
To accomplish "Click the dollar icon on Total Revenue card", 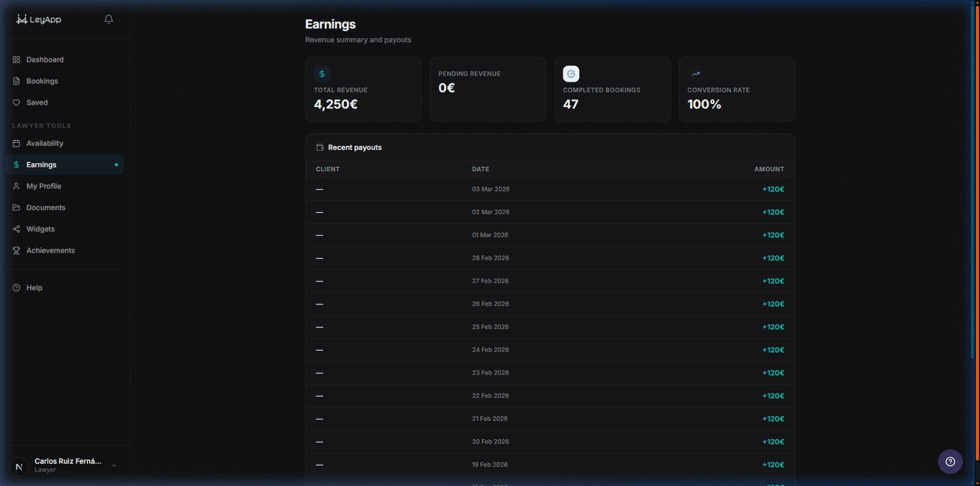I will pos(322,73).
